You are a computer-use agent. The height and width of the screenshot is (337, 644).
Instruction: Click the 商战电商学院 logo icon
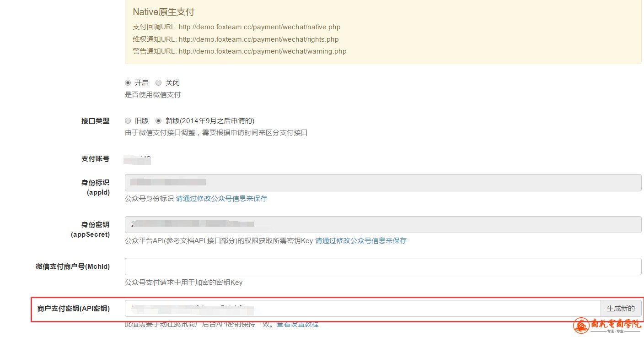pos(581,325)
